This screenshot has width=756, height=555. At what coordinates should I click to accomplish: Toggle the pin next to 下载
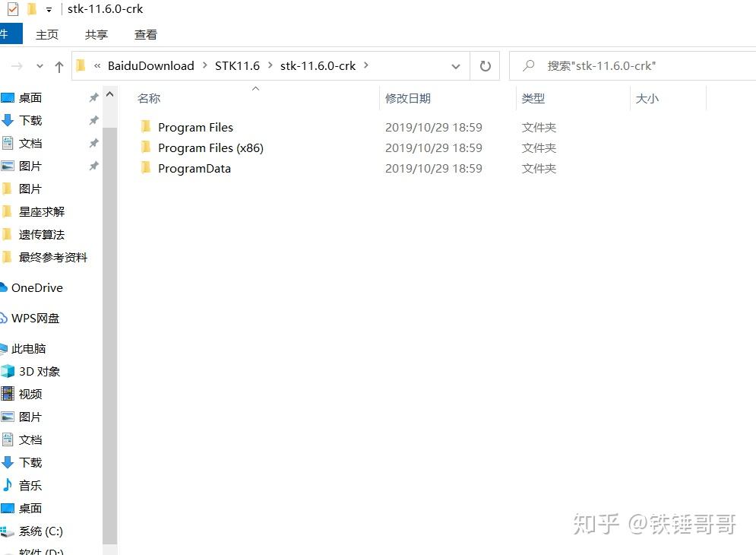[x=93, y=120]
